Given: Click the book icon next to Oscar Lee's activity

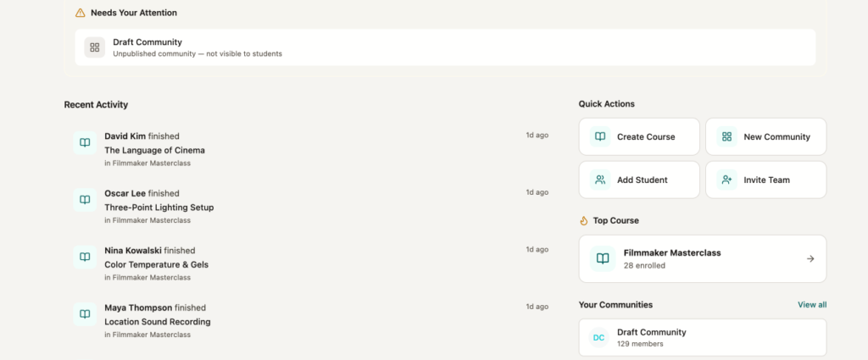Looking at the screenshot, I should (85, 200).
